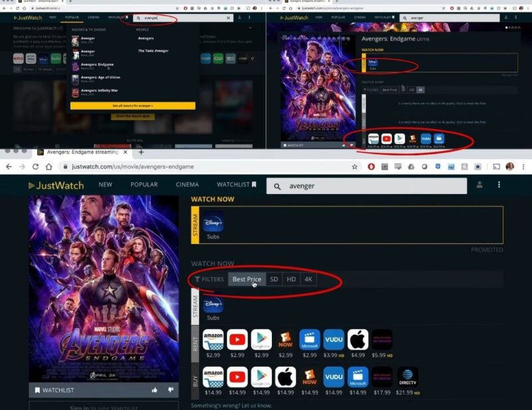Select The Toxic Avenger under People

point(153,51)
